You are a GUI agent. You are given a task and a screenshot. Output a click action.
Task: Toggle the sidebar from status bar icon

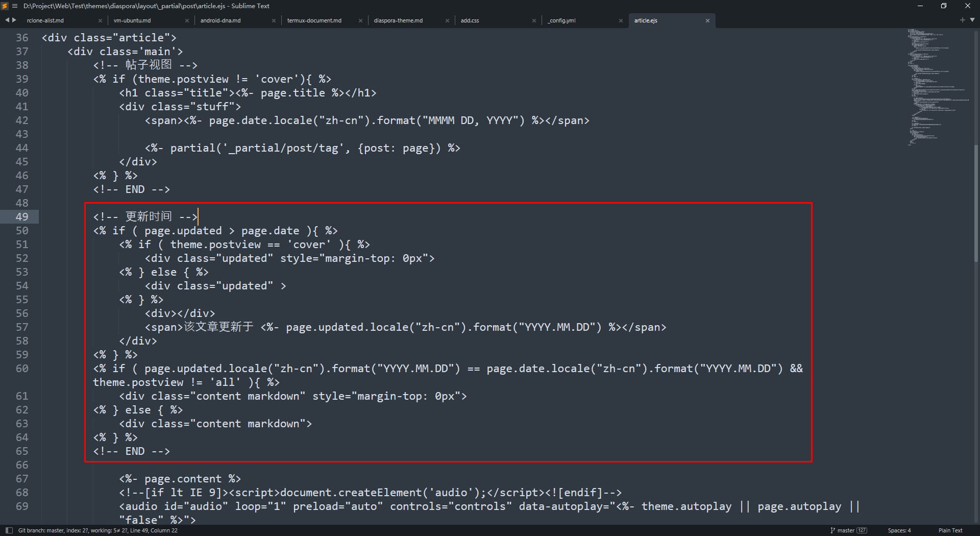click(9, 530)
